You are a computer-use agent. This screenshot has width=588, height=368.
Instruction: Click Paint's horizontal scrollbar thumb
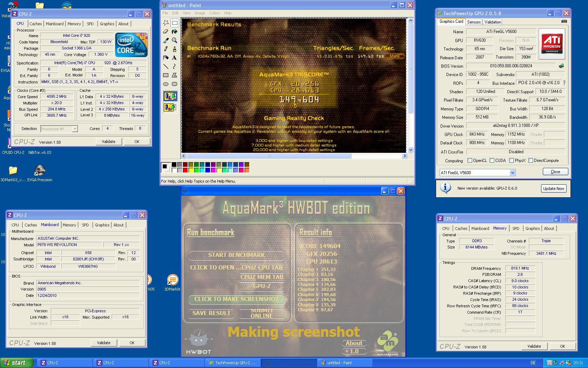click(x=269, y=156)
